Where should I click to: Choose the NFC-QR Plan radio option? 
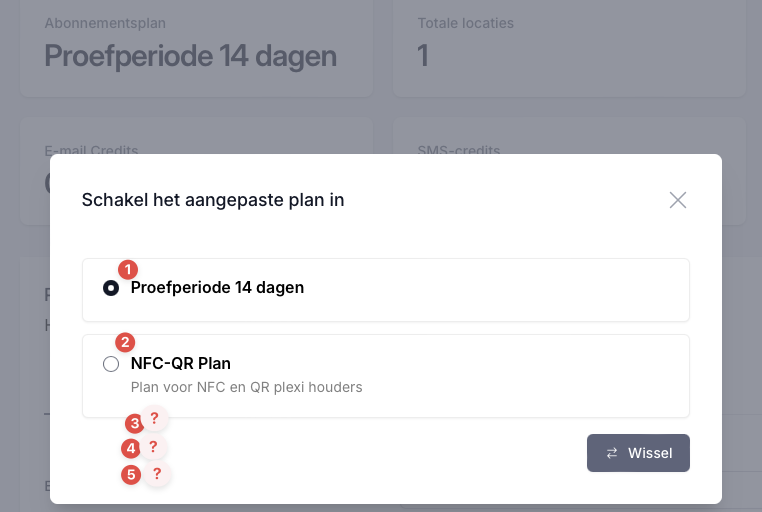111,364
